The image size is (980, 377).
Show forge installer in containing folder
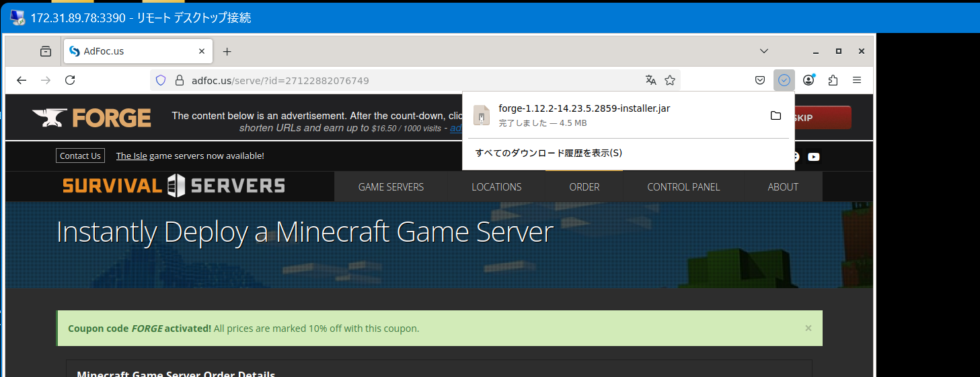(x=776, y=115)
